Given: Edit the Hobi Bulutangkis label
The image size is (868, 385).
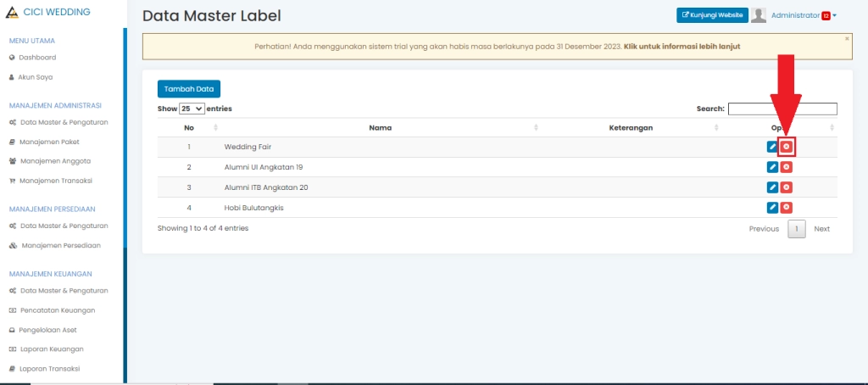Looking at the screenshot, I should (x=772, y=208).
